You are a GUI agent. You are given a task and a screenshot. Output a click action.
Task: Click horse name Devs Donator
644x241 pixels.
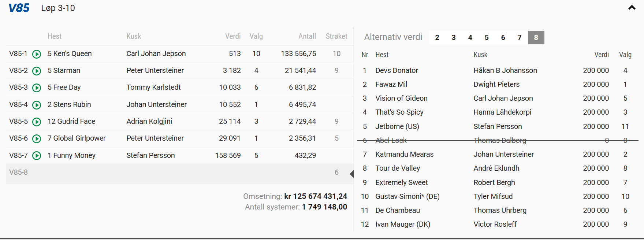pos(397,70)
